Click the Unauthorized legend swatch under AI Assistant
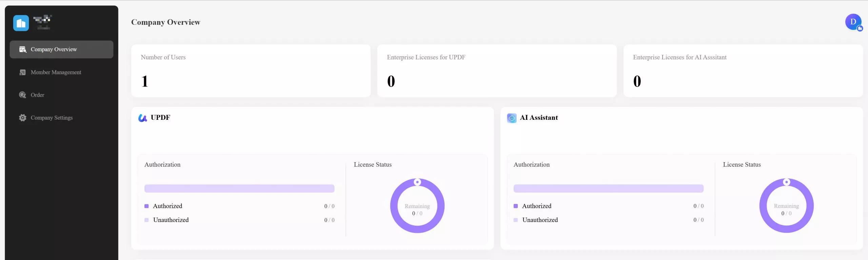The height and width of the screenshot is (260, 868). click(516, 220)
